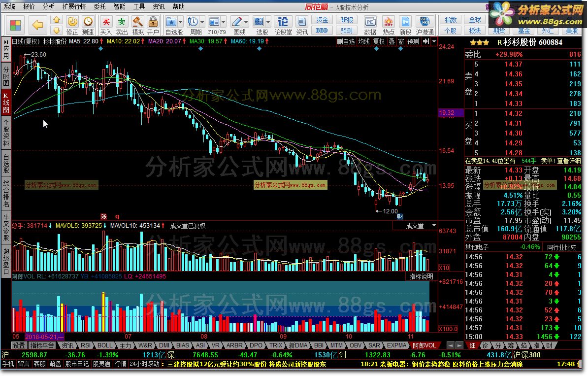This screenshot has width=588, height=376.
Task: Open the 报价 menu
Action: [x=29, y=6]
